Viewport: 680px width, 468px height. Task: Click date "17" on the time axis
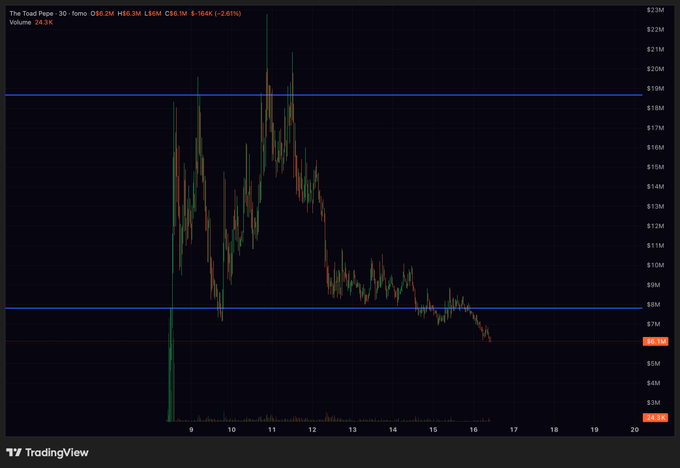(514, 429)
